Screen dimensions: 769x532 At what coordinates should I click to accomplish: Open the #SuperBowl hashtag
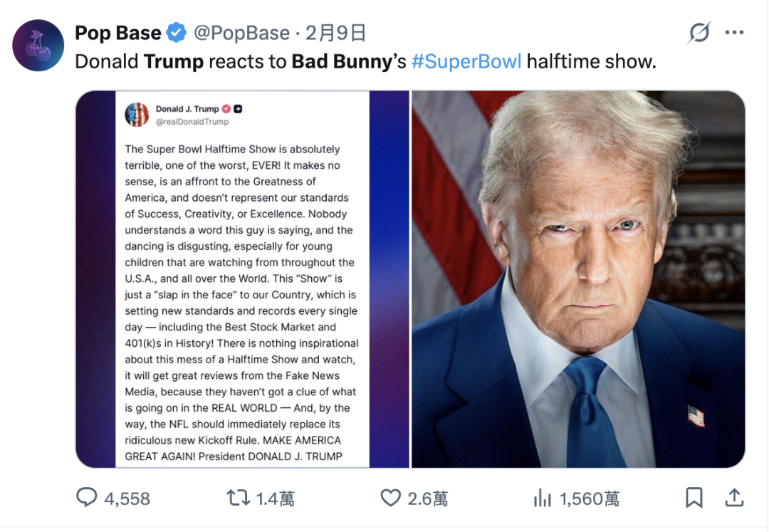(466, 61)
